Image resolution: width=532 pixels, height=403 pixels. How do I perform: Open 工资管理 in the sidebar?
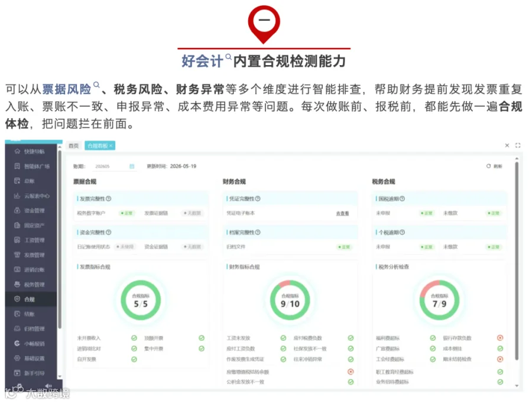click(x=30, y=240)
